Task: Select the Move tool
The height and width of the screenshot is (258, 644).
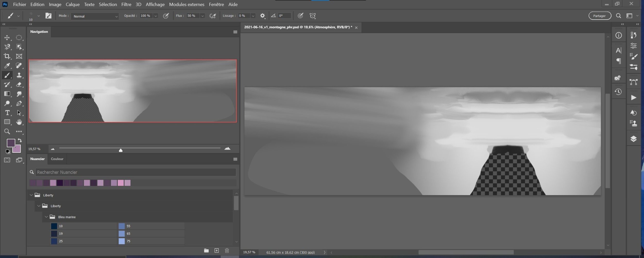Action: tap(7, 38)
